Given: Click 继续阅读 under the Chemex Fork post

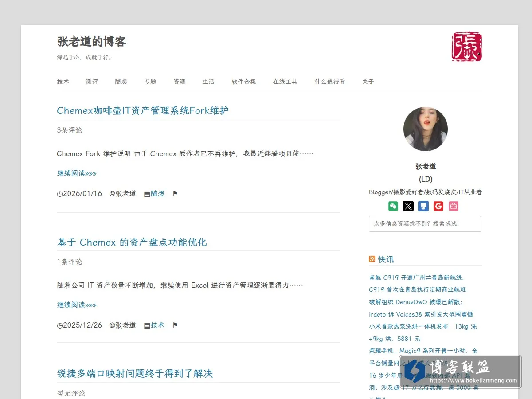Looking at the screenshot, I should [77, 173].
